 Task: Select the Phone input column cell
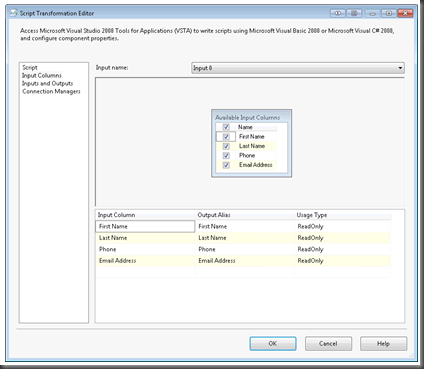pos(145,249)
